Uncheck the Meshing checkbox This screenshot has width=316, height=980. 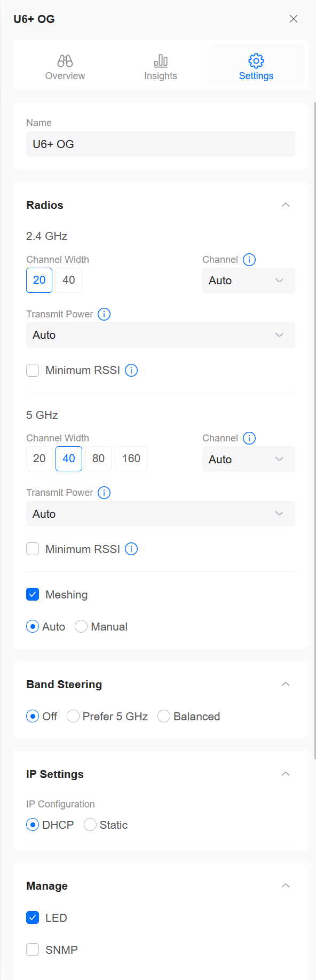coord(33,594)
